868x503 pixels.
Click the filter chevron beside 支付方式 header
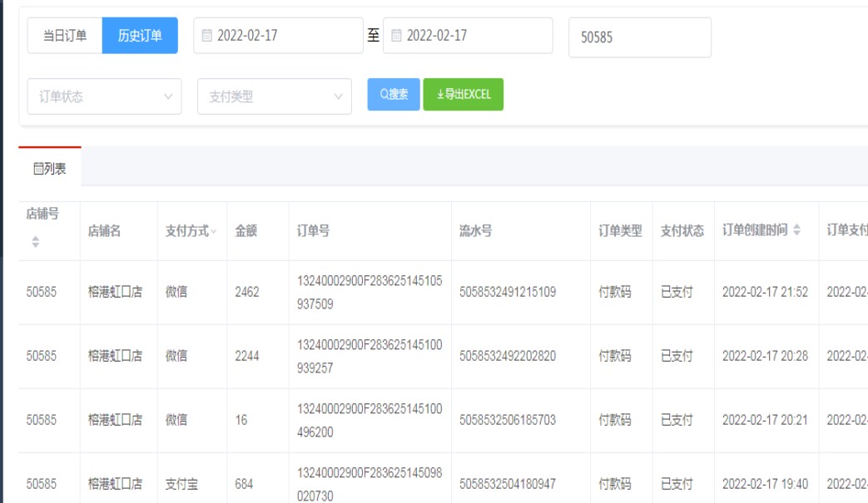214,231
